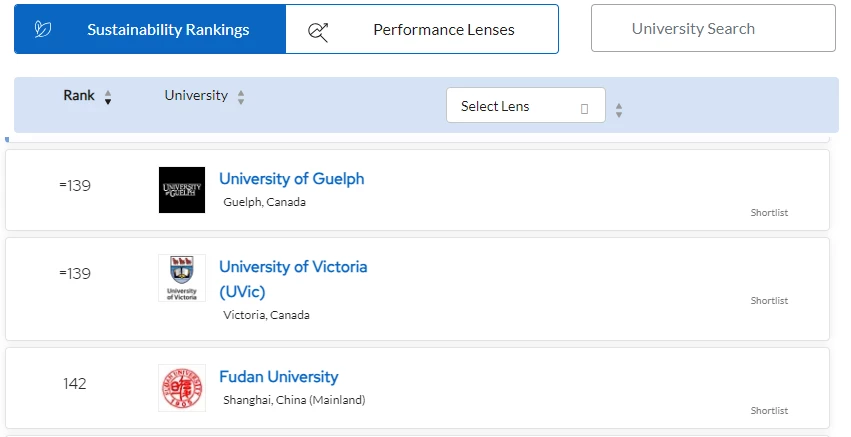
Task: Sort by the Rank column arrows
Action: pyautogui.click(x=108, y=98)
